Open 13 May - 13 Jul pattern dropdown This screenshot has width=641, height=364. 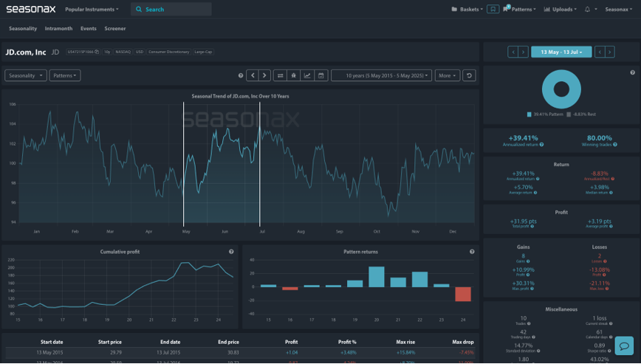tap(561, 52)
